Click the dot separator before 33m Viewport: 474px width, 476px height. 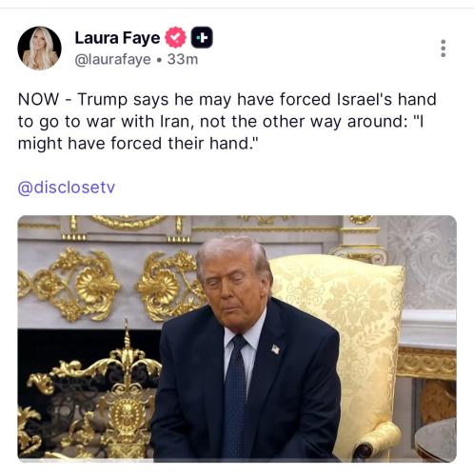[x=159, y=59]
